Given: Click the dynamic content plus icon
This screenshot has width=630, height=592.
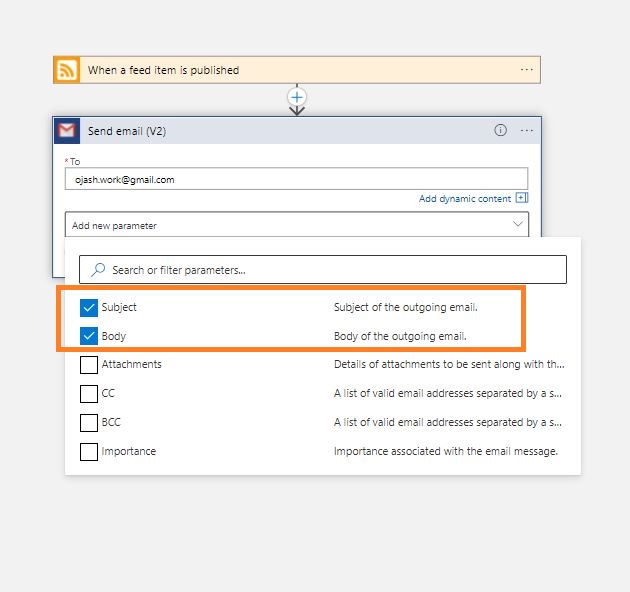Looking at the screenshot, I should [x=521, y=199].
